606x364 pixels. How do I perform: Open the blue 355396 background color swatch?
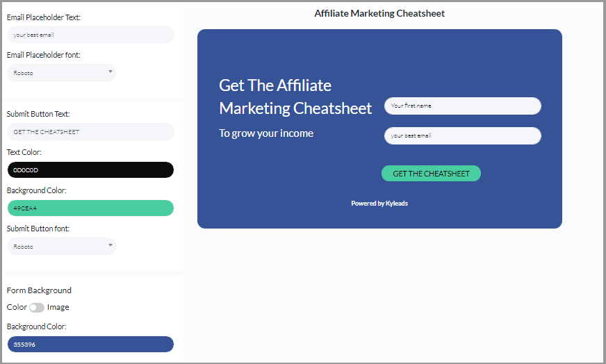click(x=90, y=345)
